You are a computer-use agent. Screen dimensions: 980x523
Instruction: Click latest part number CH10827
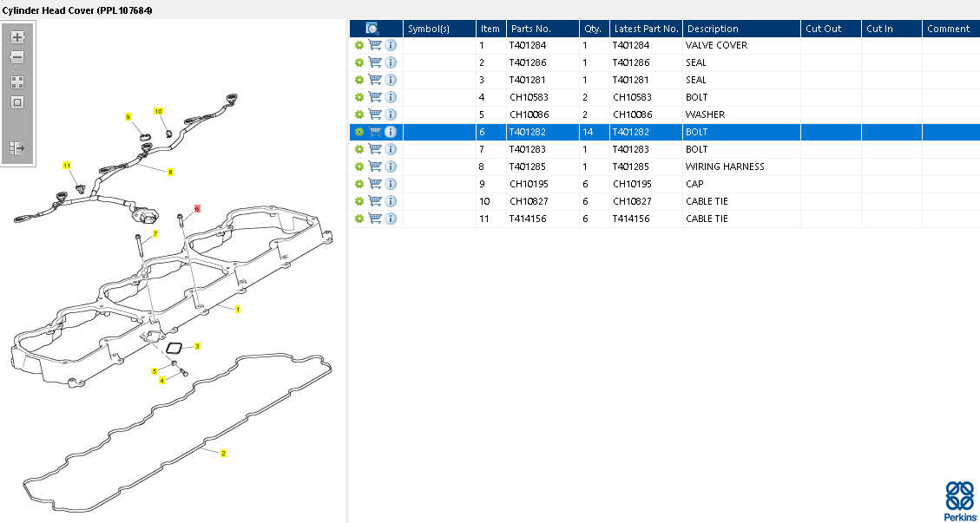(x=632, y=201)
